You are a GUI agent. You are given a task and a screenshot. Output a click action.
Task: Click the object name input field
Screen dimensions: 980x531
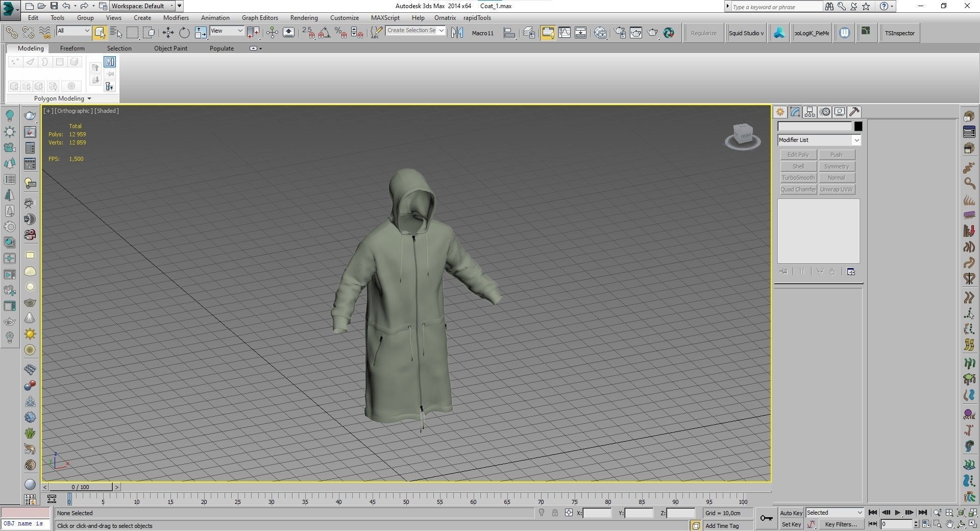[x=815, y=126]
